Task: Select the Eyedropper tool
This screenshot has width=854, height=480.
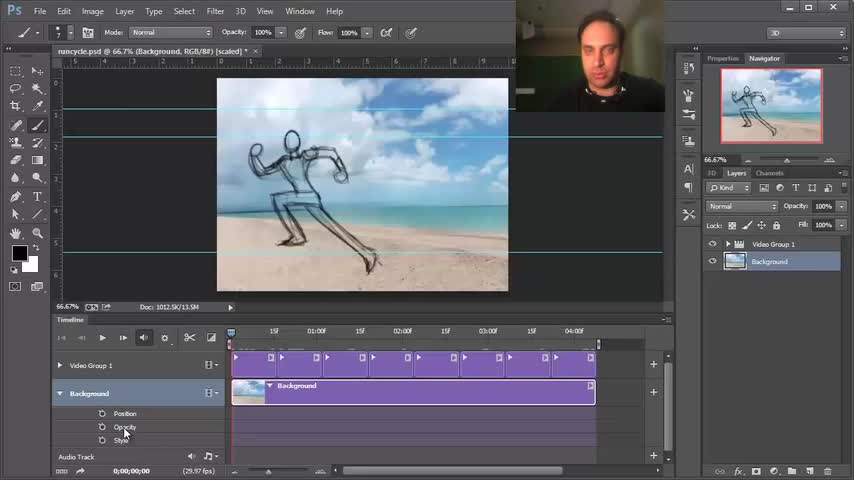Action: click(x=37, y=106)
